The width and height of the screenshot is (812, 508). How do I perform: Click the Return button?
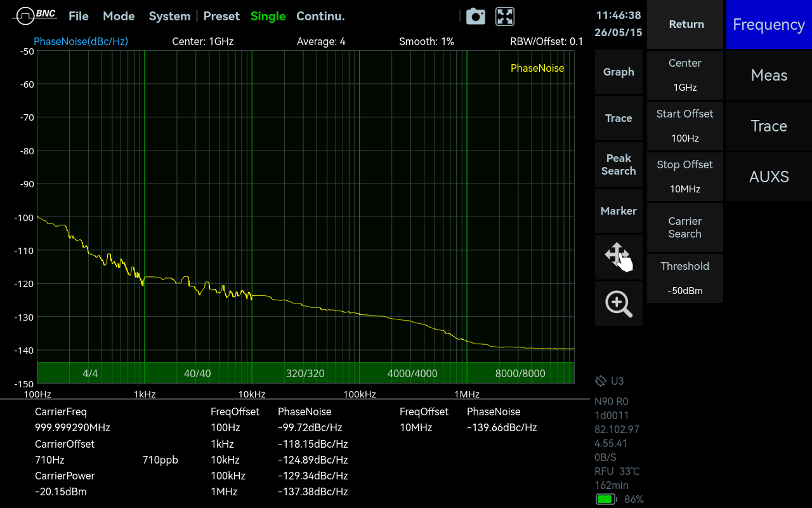685,24
